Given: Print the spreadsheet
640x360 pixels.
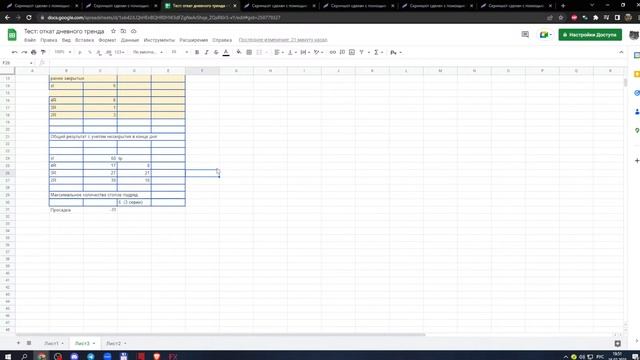Looking at the screenshot, I should (34, 52).
